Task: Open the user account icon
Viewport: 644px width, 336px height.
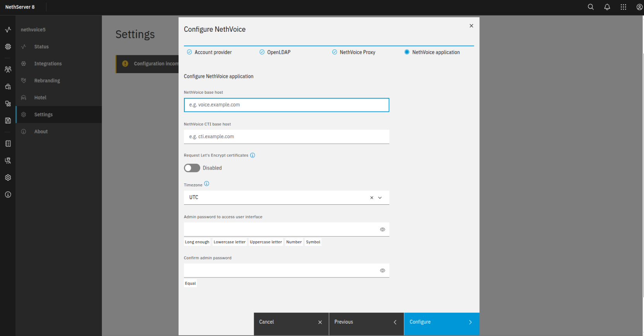Action: pos(639,7)
